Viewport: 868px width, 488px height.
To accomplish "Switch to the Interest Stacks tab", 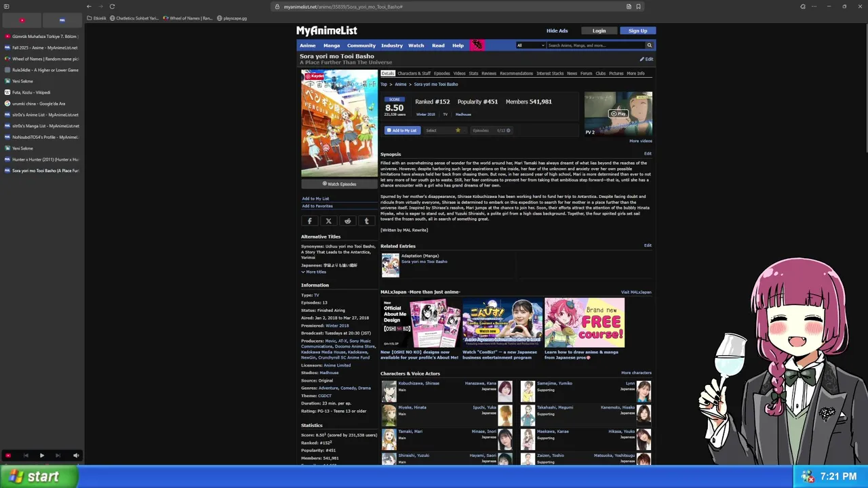I will (550, 73).
